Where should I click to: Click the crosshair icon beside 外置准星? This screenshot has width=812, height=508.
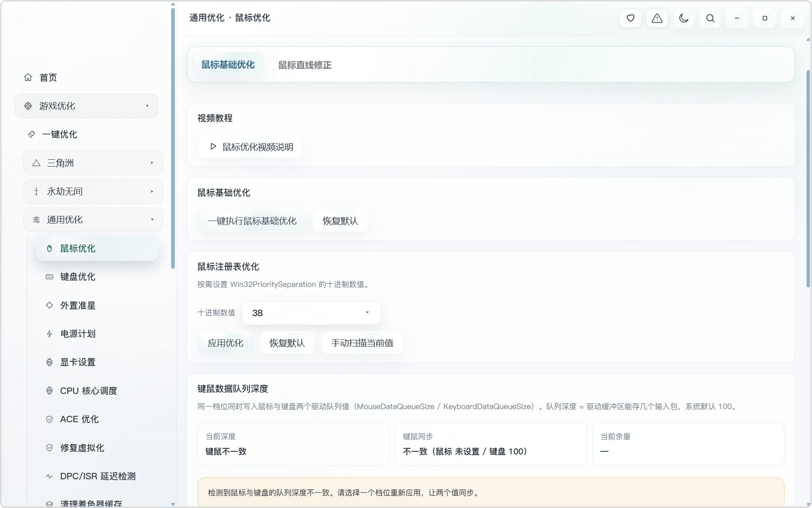point(49,305)
